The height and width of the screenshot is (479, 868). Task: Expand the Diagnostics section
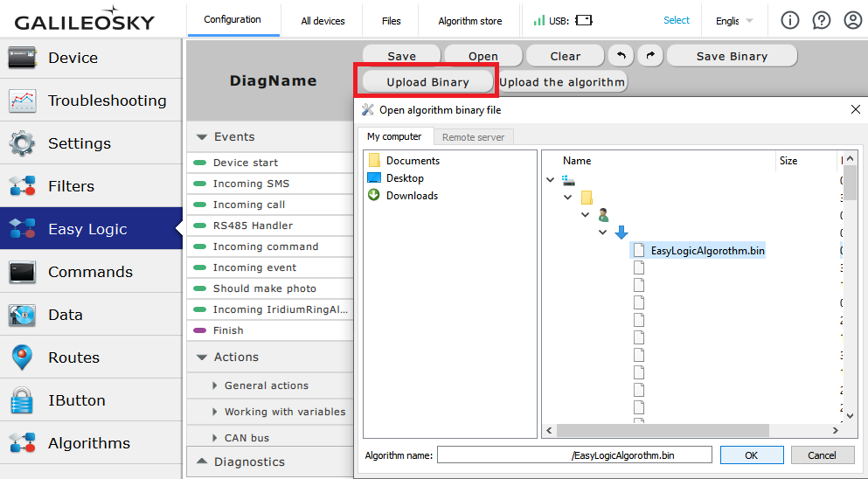pos(202,462)
